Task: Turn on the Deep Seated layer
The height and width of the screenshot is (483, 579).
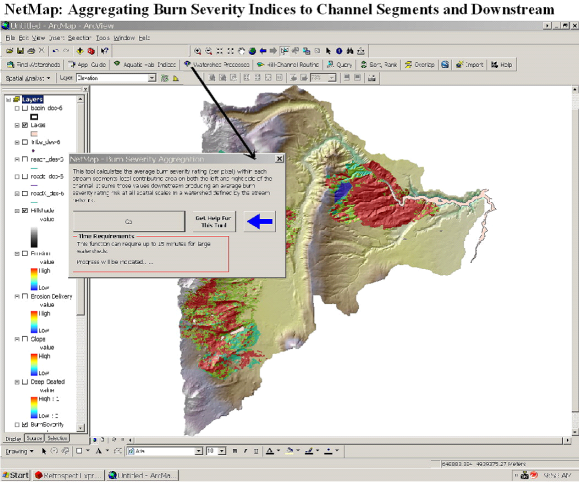Action: (25, 382)
